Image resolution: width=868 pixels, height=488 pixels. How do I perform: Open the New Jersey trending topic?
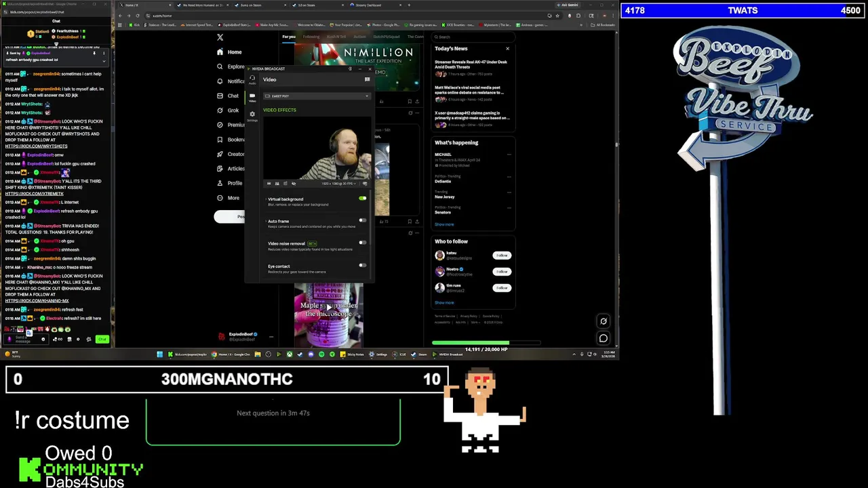point(445,197)
